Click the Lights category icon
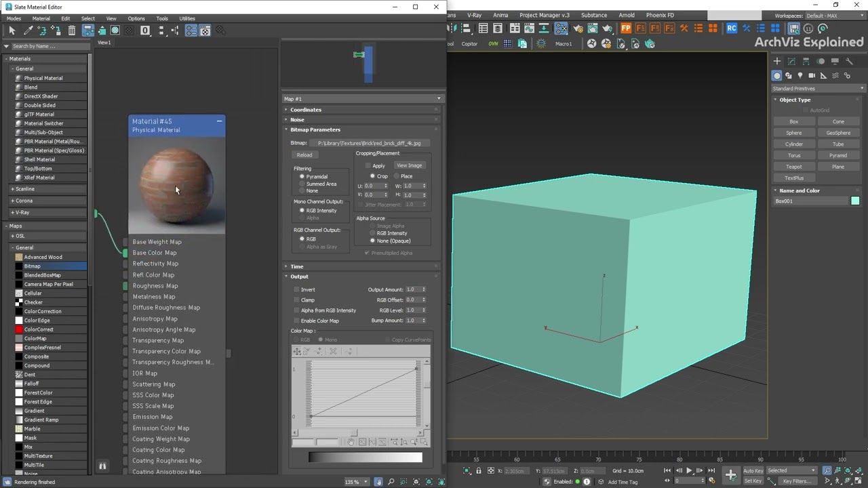Viewport: 868px width, 488px height. [x=800, y=75]
